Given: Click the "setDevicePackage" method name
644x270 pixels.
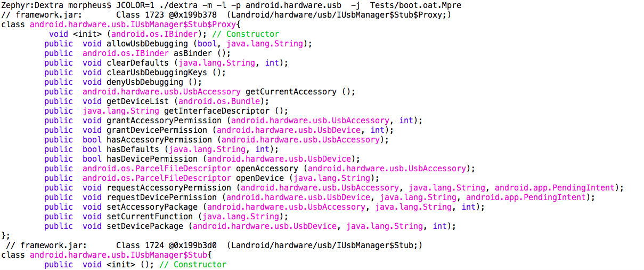Looking at the screenshot, I should point(145,226).
